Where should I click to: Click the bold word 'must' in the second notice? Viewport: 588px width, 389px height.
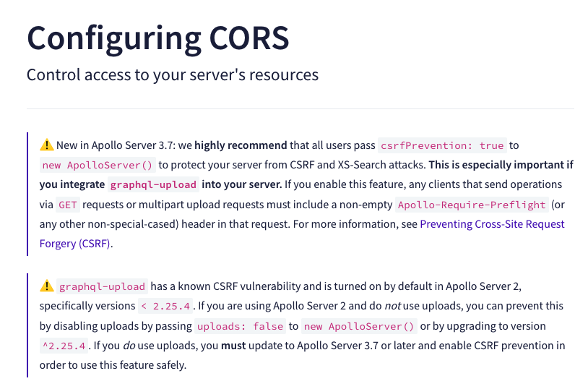coord(233,346)
